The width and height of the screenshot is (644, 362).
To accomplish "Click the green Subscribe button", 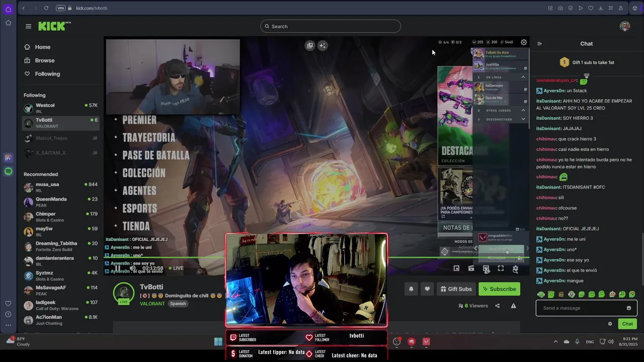I will 499,289.
